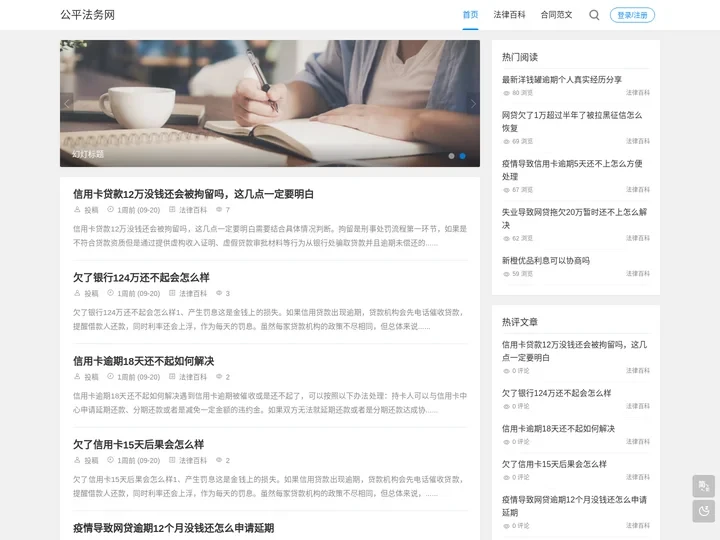This screenshot has width=720, height=540.
Task: Open hot read 失业导致网贷拖欠20万
Action: click(574, 219)
